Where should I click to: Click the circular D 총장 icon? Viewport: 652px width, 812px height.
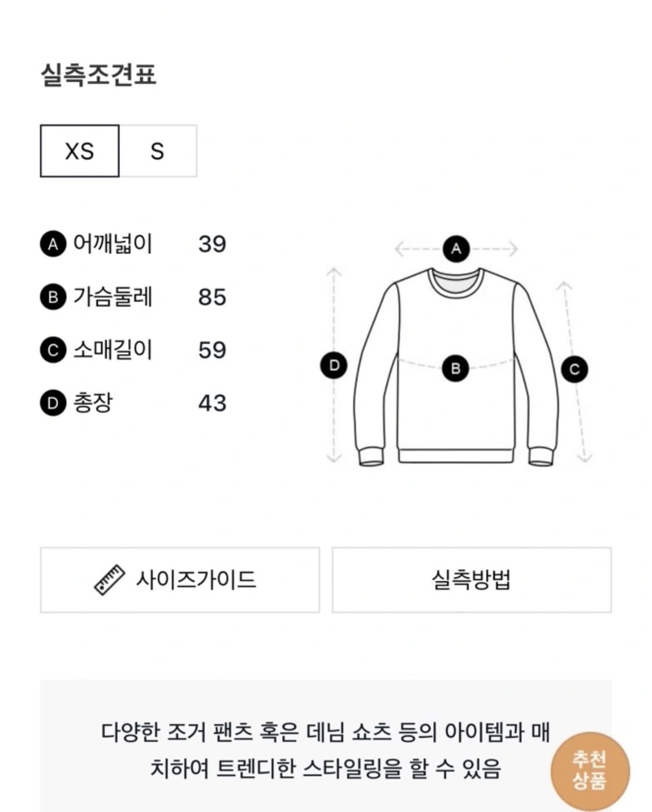[53, 402]
